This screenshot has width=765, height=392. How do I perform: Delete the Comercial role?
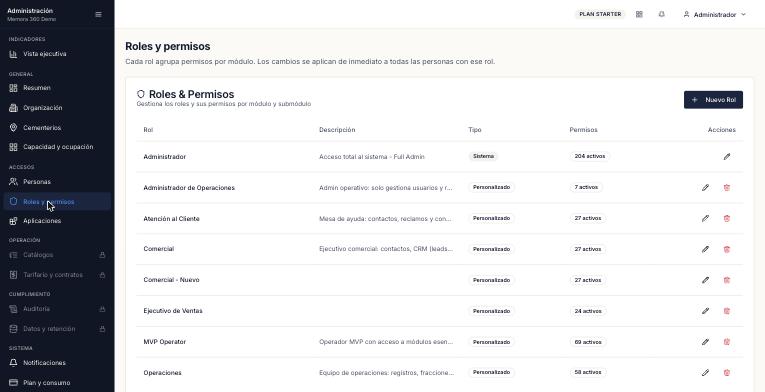(726, 249)
